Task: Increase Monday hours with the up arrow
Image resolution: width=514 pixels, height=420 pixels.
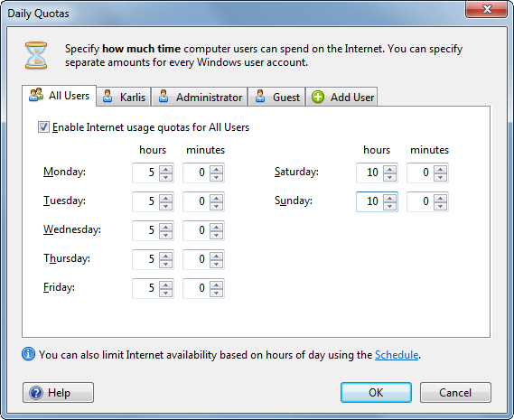Action: tap(165, 169)
